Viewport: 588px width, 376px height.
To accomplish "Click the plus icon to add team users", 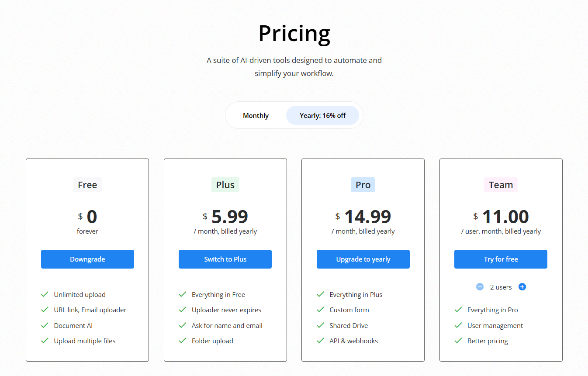I will click(x=522, y=287).
